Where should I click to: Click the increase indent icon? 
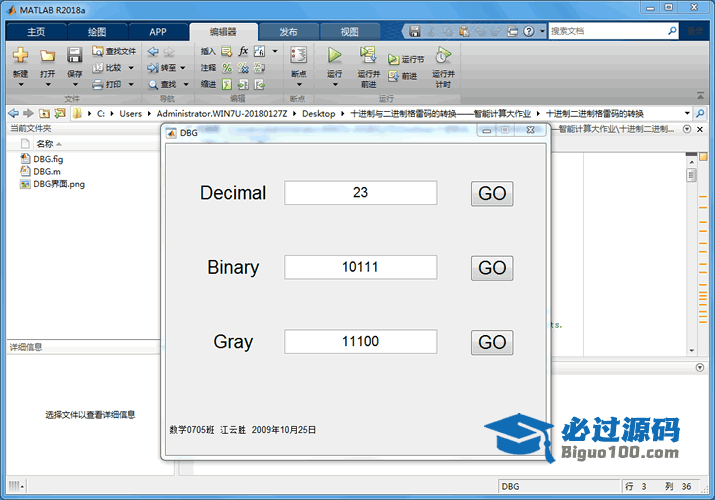coord(244,84)
